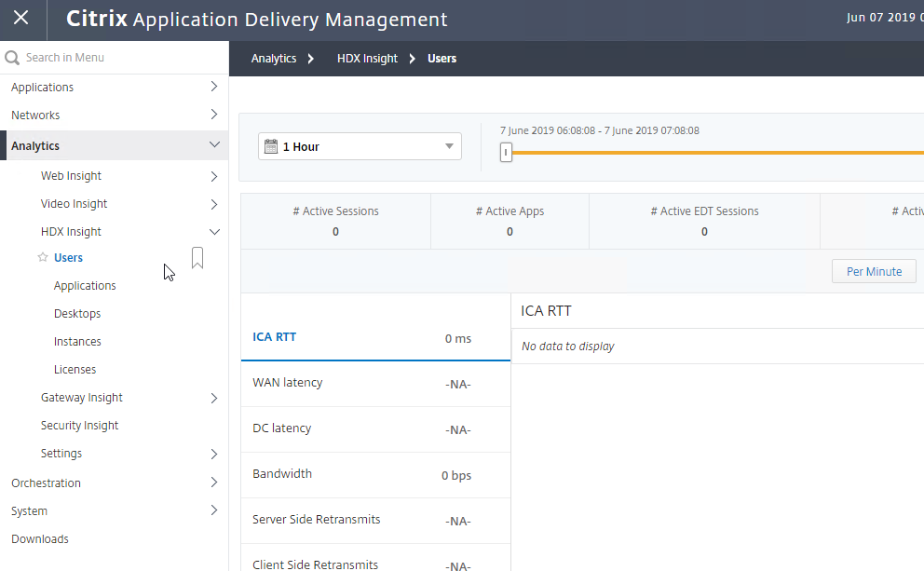Expand the Video Insight submenu arrow

tap(214, 205)
